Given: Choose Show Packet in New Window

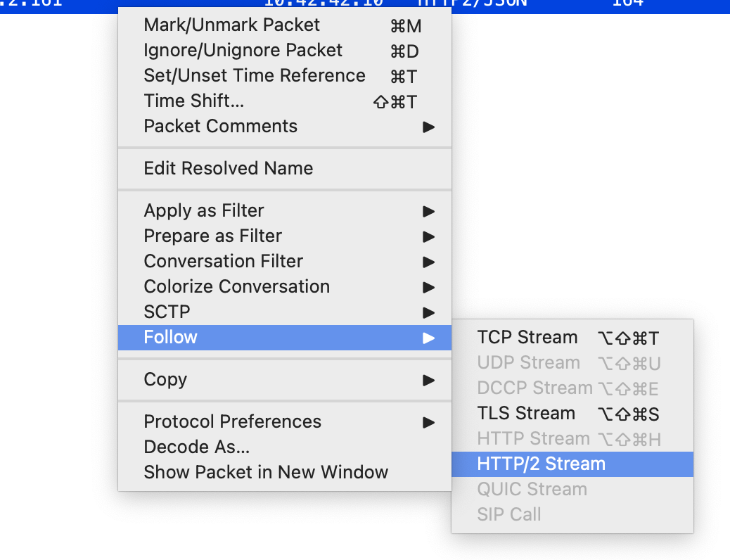Looking at the screenshot, I should coord(265,473).
